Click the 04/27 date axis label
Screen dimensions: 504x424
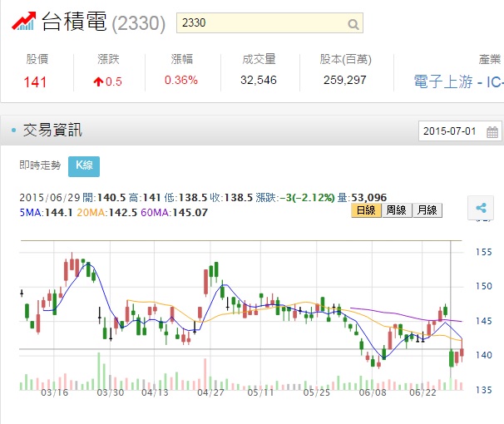(x=210, y=392)
